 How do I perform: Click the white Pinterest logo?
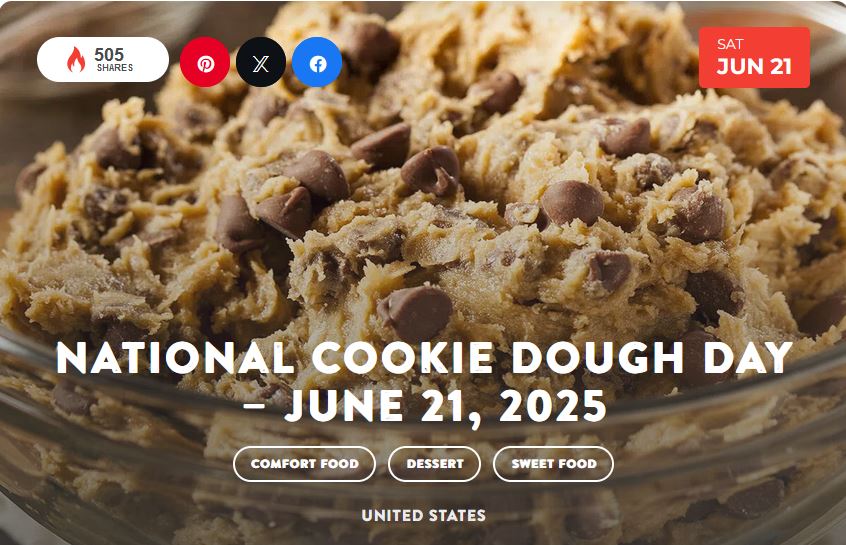coord(205,64)
